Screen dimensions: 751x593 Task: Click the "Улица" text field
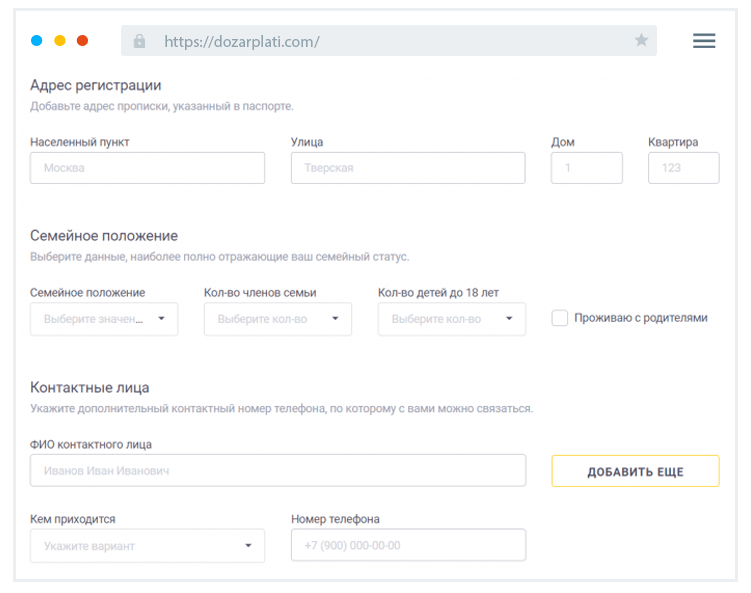point(407,168)
